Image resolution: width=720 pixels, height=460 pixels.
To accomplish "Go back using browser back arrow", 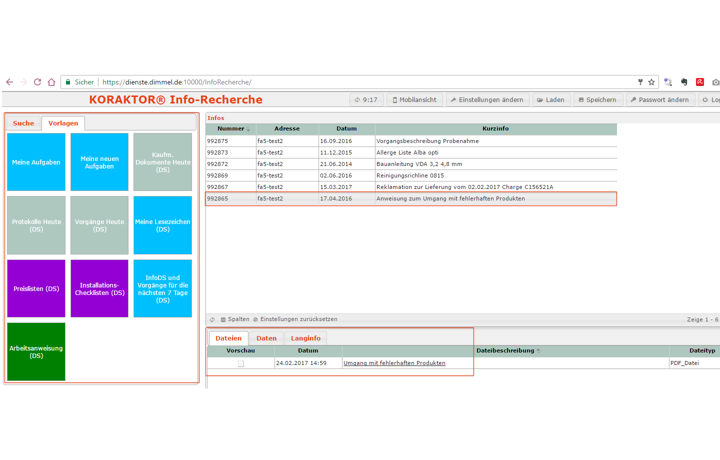I will [x=10, y=82].
